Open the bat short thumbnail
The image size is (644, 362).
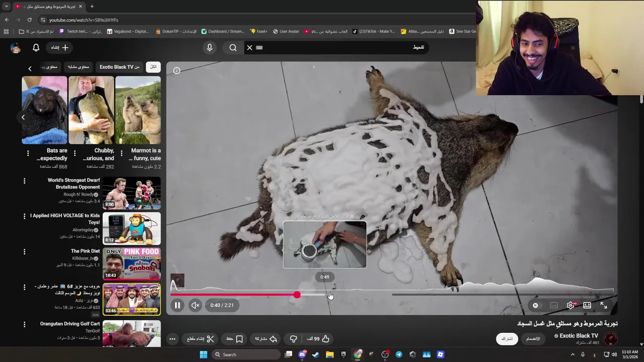click(44, 110)
